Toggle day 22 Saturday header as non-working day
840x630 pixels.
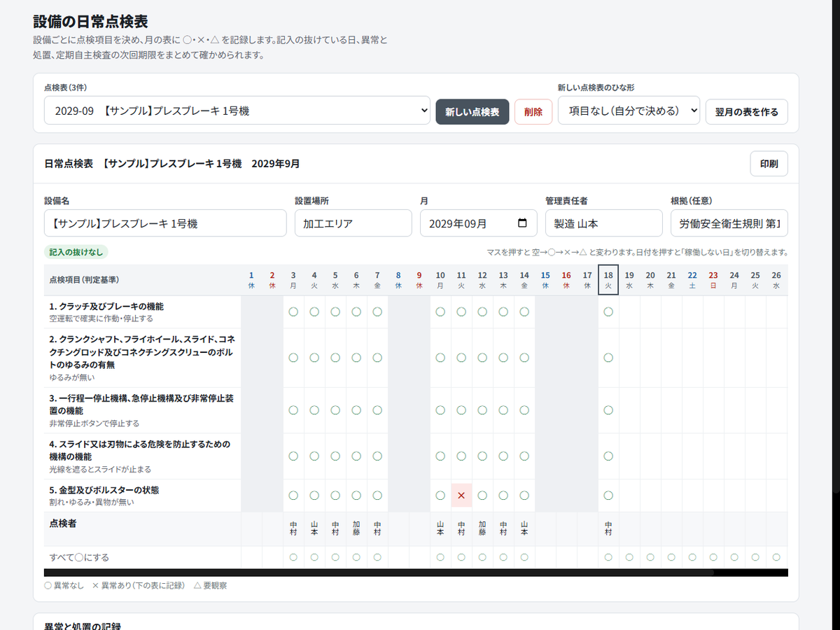(x=692, y=280)
